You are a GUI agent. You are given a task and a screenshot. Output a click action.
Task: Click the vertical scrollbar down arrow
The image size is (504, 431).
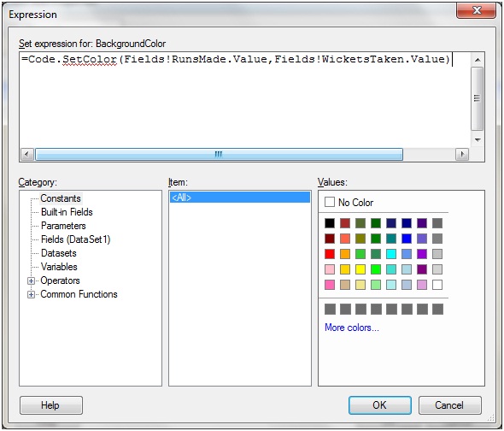pos(478,139)
